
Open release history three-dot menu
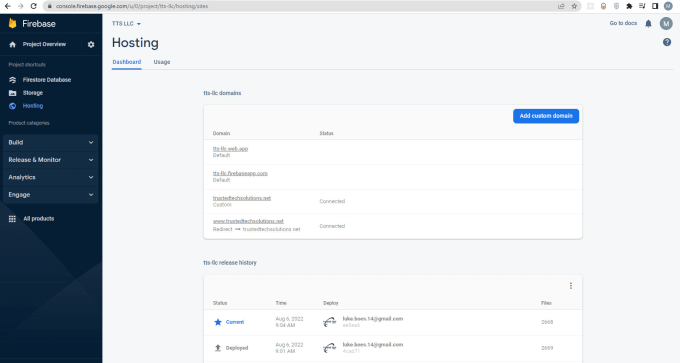coord(571,285)
